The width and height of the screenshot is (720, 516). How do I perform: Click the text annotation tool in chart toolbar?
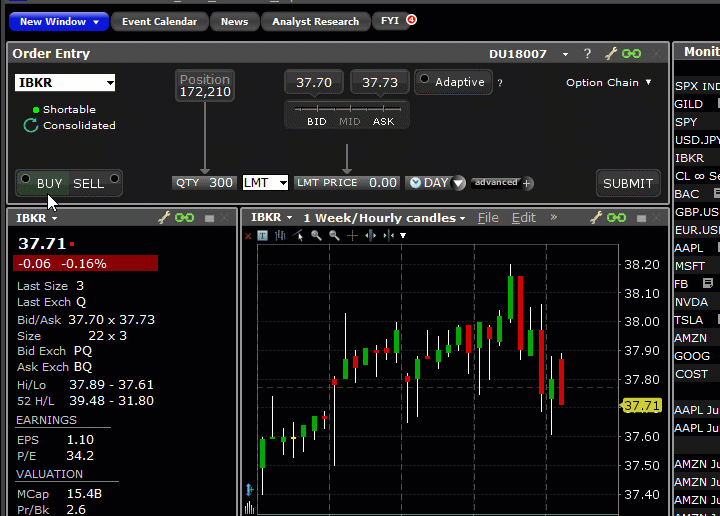(263, 236)
